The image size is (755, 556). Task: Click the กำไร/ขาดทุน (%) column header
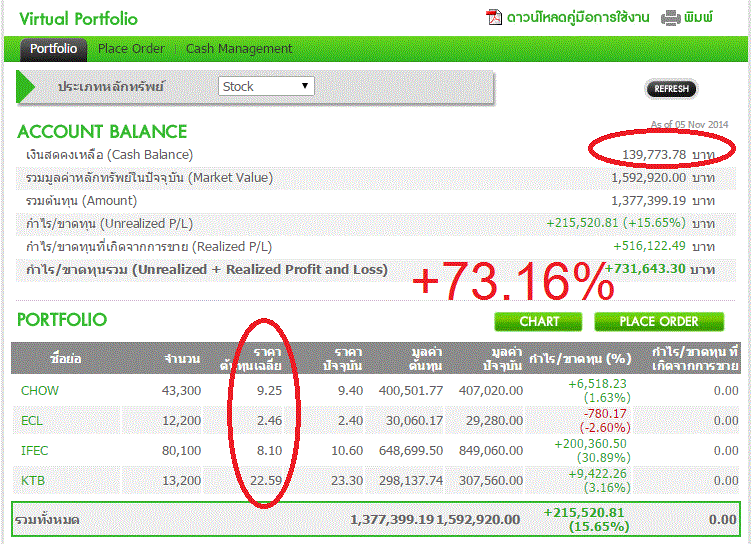pyautogui.click(x=580, y=359)
